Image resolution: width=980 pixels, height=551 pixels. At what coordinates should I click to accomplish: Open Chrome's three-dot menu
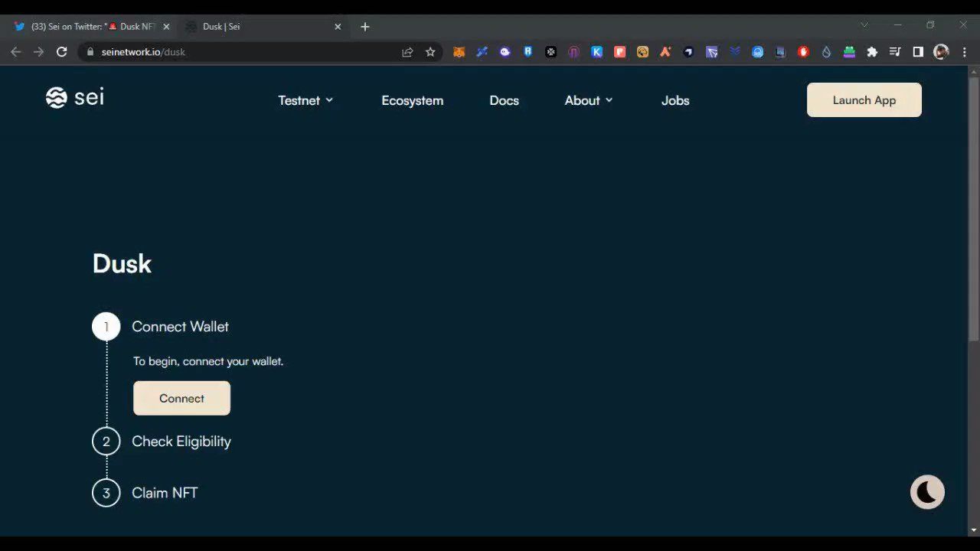(x=964, y=52)
